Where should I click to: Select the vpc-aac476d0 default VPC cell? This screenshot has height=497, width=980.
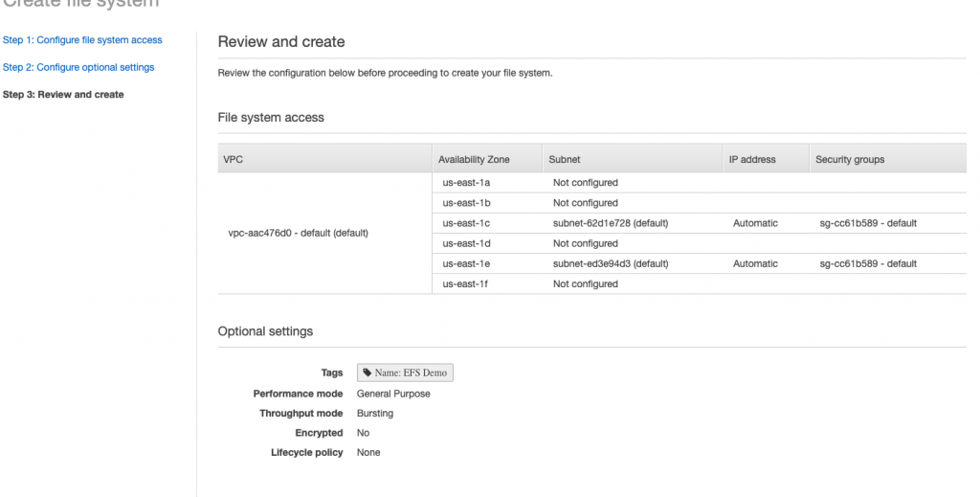[298, 233]
